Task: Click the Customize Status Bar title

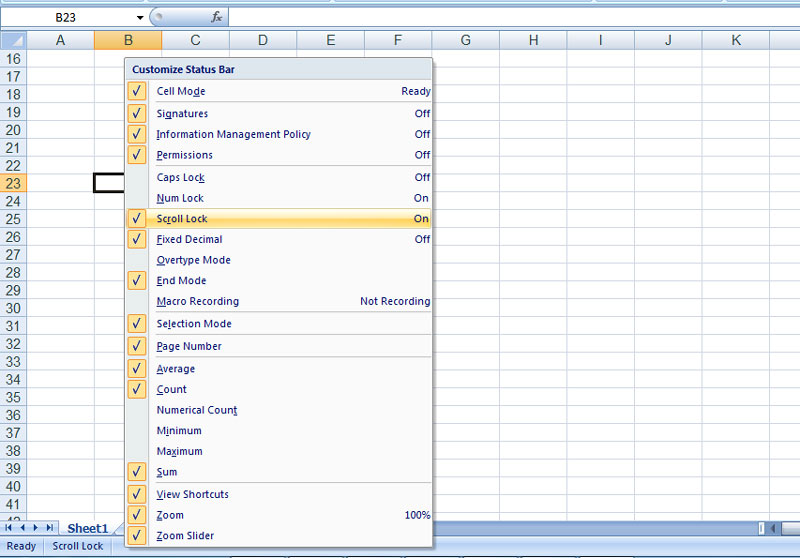Action: point(183,69)
